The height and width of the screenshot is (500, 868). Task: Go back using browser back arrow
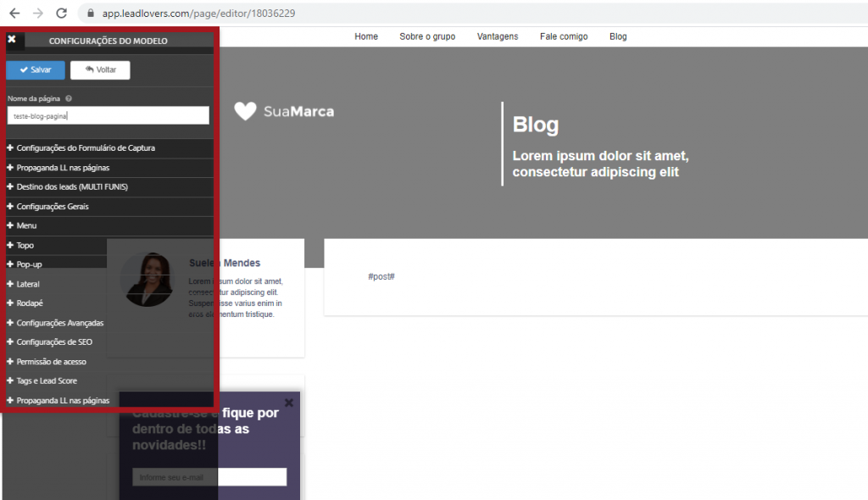14,14
